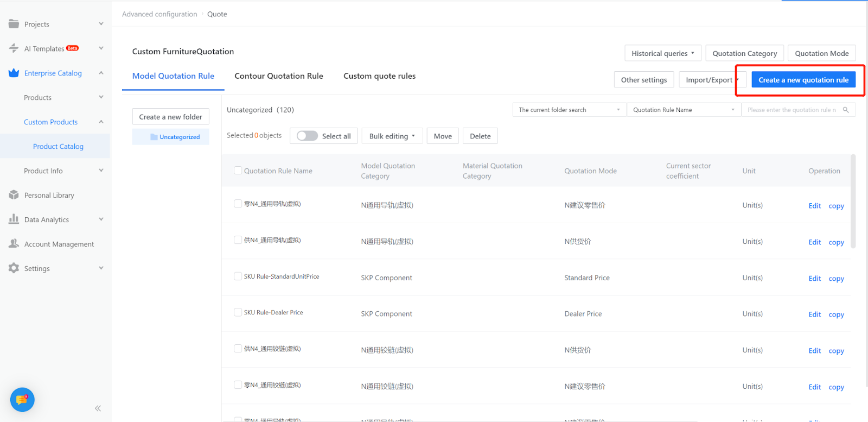Click the Enterprise Catalog crown icon
Image resolution: width=868 pixels, height=422 pixels.
14,73
